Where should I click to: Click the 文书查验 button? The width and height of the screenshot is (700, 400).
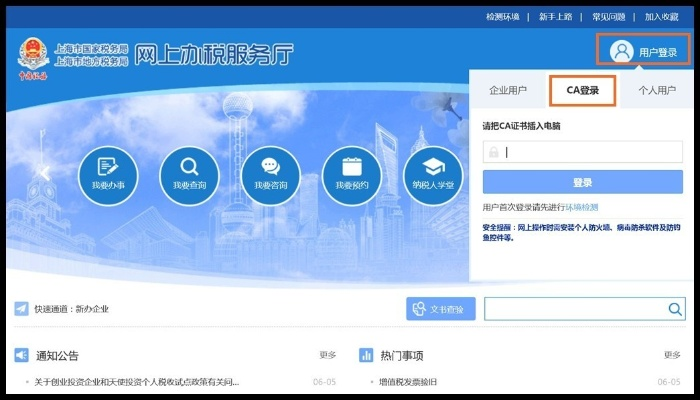(441, 309)
